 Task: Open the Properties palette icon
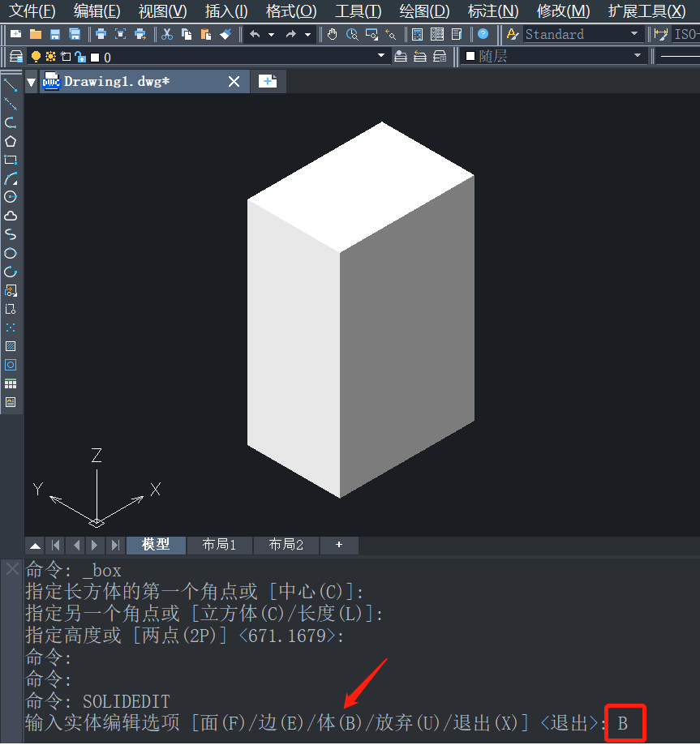(418, 34)
